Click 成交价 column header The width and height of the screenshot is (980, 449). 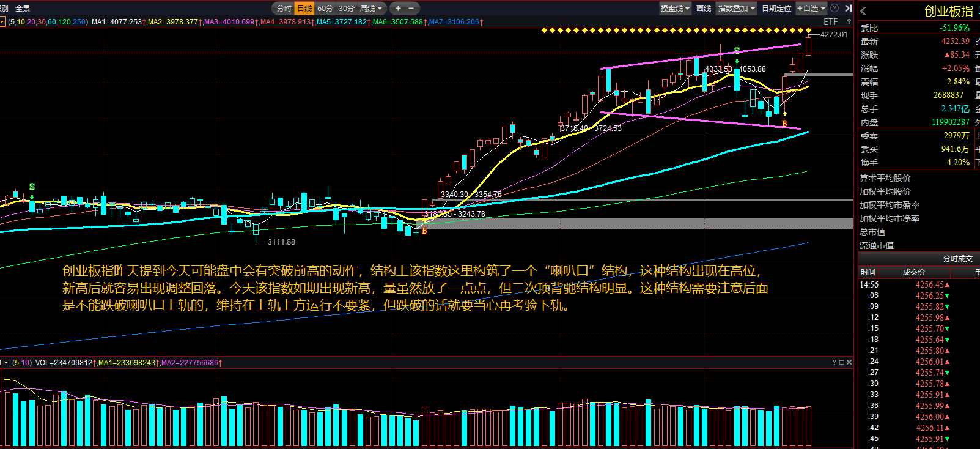(914, 272)
